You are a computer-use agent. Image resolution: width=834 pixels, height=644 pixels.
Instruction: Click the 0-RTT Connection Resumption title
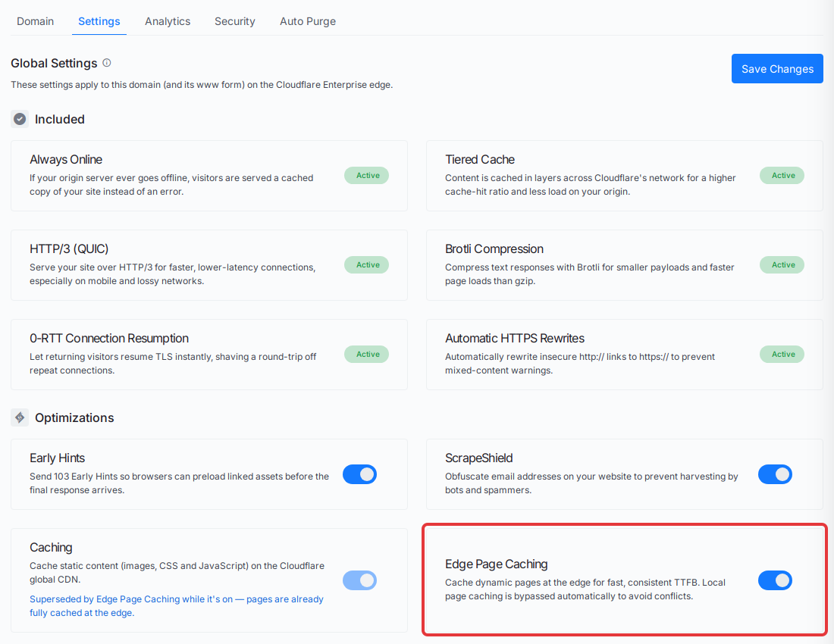109,338
